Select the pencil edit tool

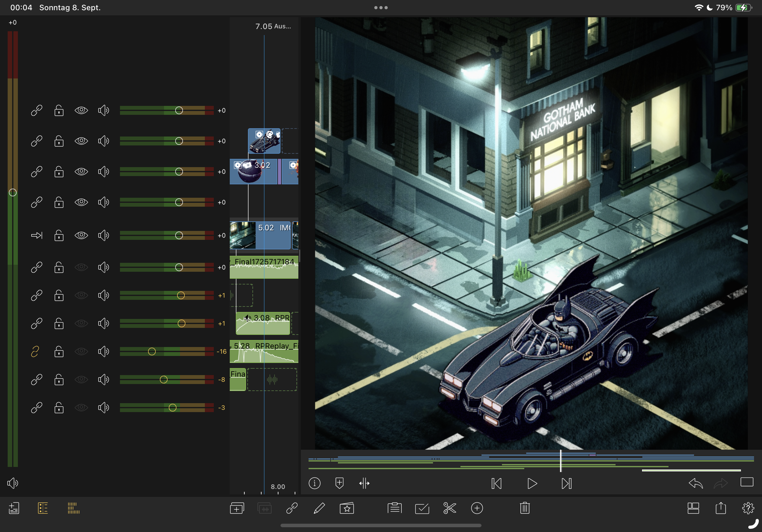319,508
